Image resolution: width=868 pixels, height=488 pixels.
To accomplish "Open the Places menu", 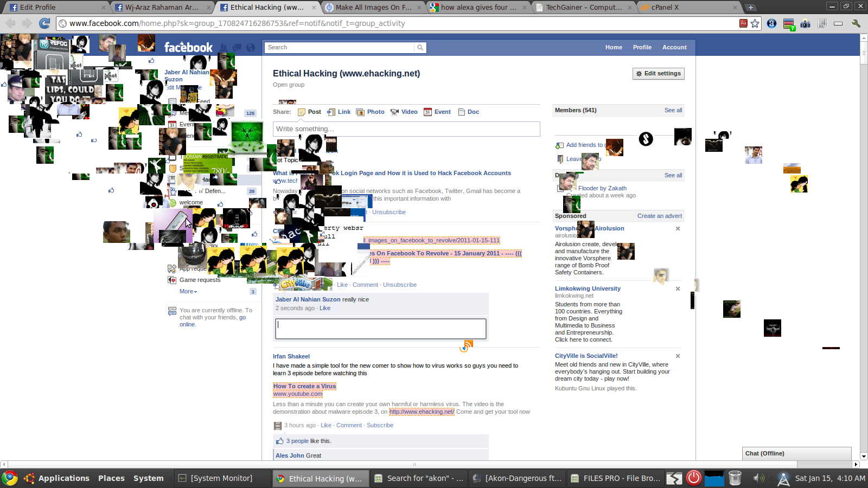I will pos(111,478).
